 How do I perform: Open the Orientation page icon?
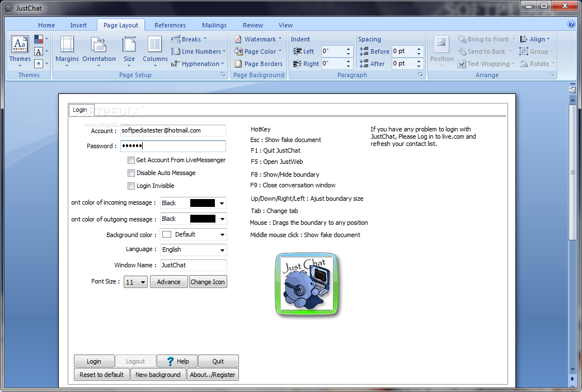98,45
